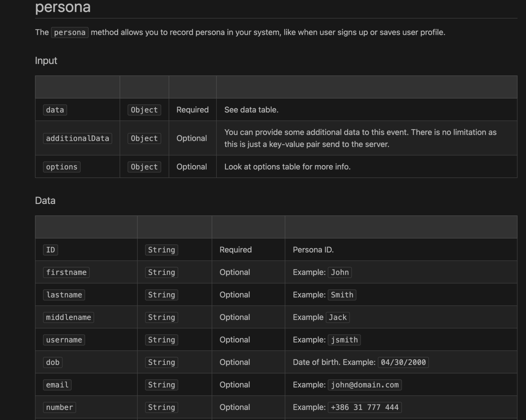Viewport: 526px width, 420px height.
Task: Click 'Optional' in the additionalData row
Action: [192, 138]
